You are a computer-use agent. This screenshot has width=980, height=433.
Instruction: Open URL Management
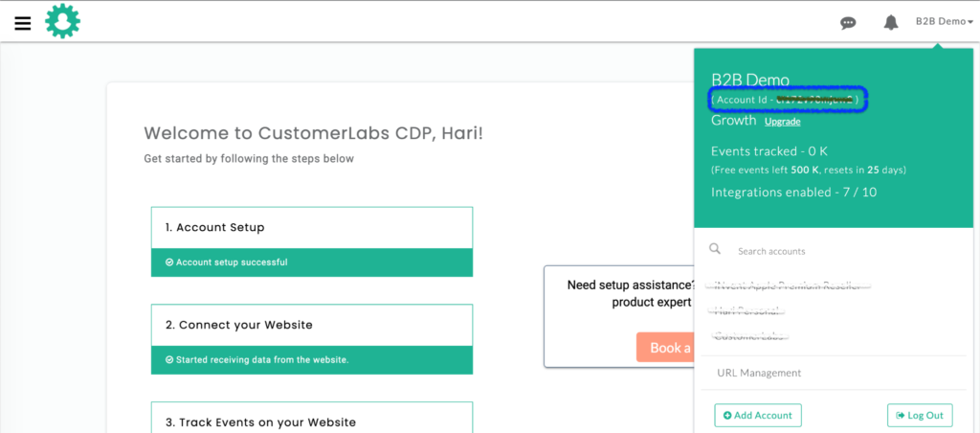tap(759, 373)
